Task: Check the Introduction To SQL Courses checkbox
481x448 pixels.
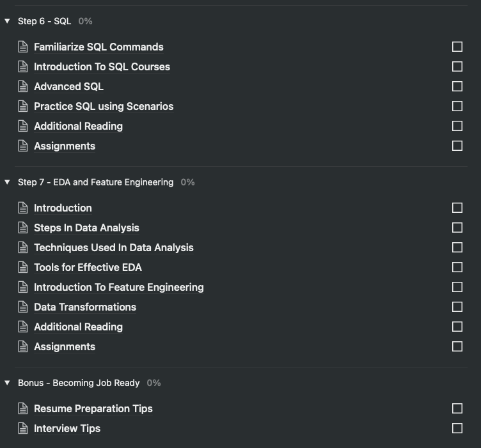Action: [x=457, y=66]
